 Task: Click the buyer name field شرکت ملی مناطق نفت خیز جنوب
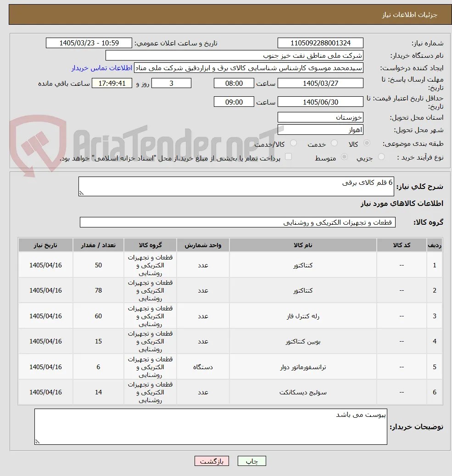[234, 55]
